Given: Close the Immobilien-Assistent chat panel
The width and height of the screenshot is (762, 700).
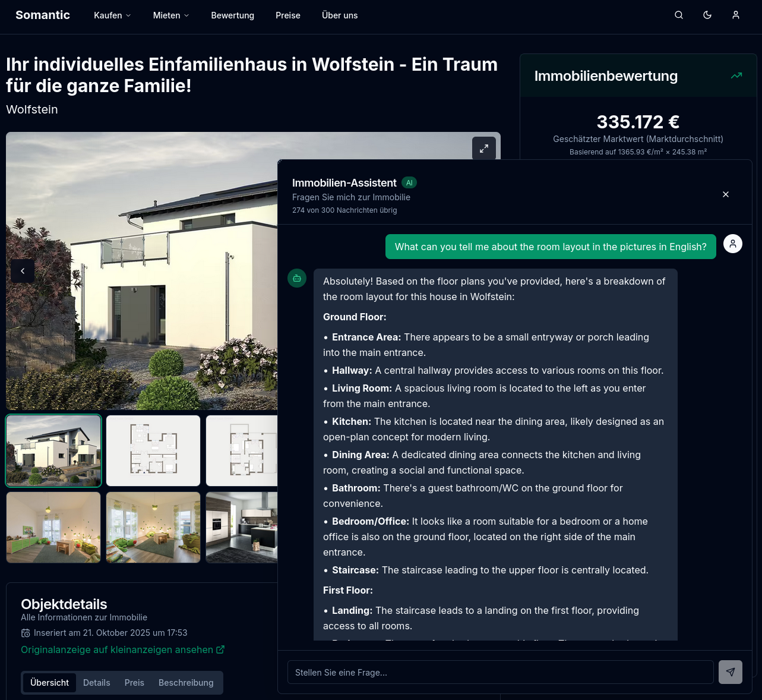Looking at the screenshot, I should 726,194.
